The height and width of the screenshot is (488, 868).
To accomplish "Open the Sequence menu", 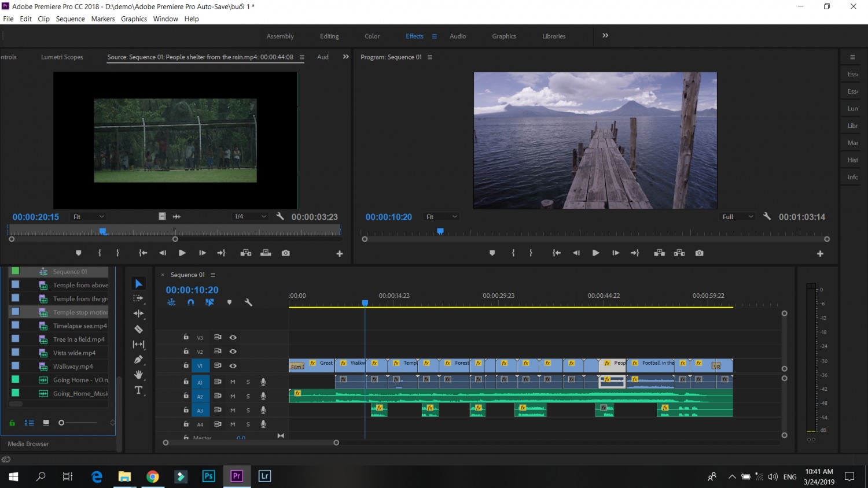I will point(71,19).
